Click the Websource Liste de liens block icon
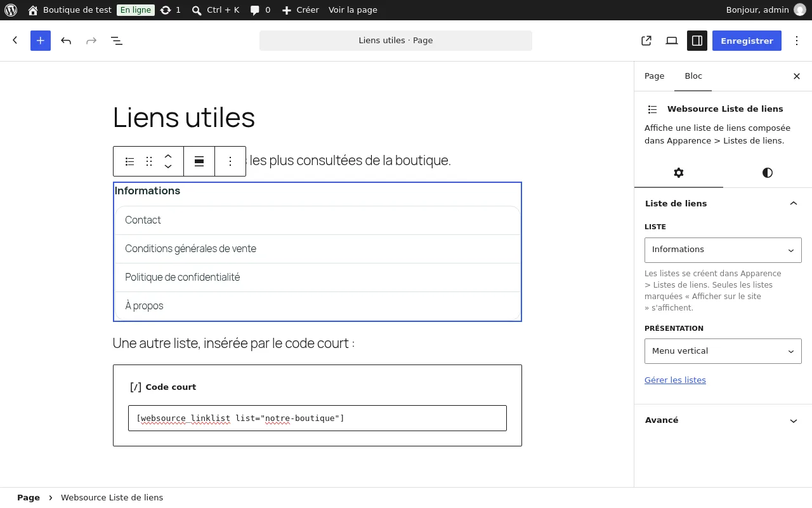This screenshot has height=508, width=812. 653,109
